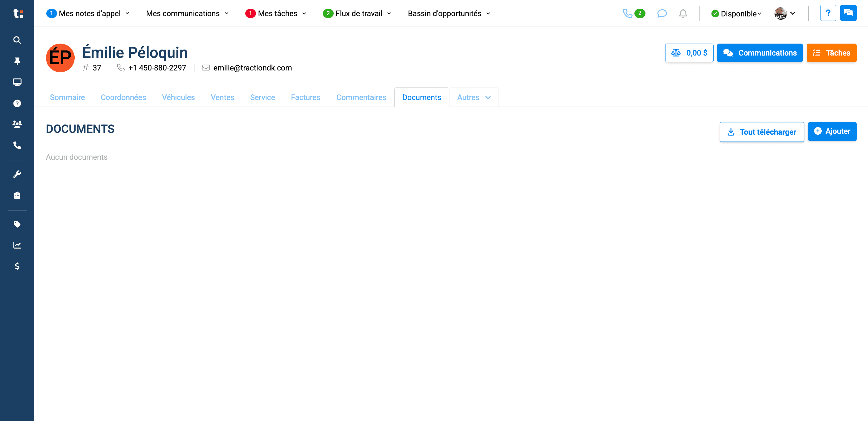The image size is (868, 421).
Task: Expand the Flux de travail dropdown
Action: pyautogui.click(x=357, y=13)
